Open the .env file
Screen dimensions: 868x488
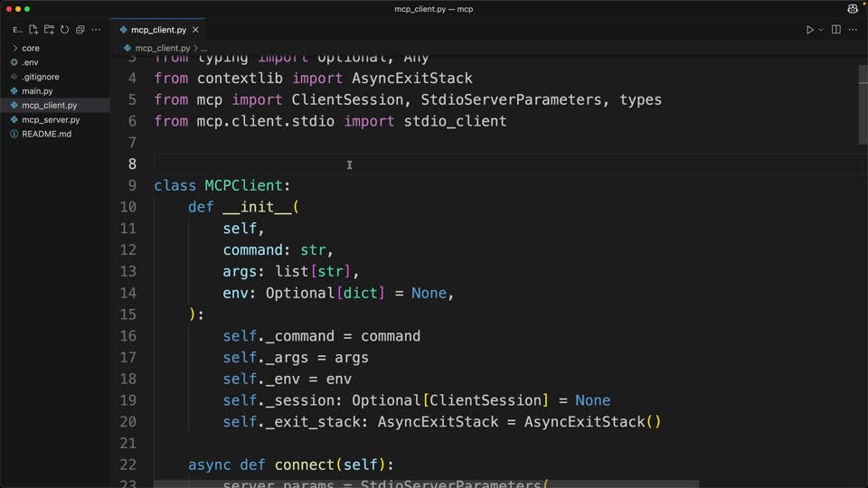point(55,62)
